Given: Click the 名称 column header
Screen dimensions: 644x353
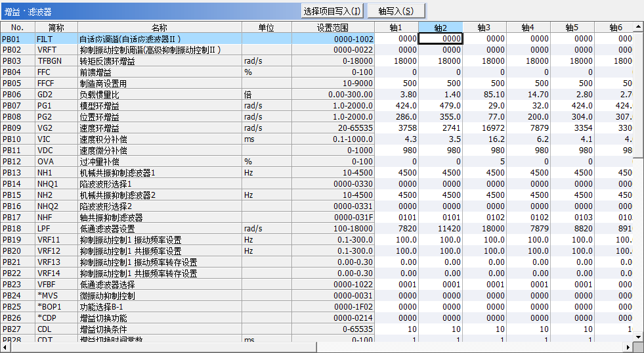Looking at the screenshot, I should click(x=160, y=28).
